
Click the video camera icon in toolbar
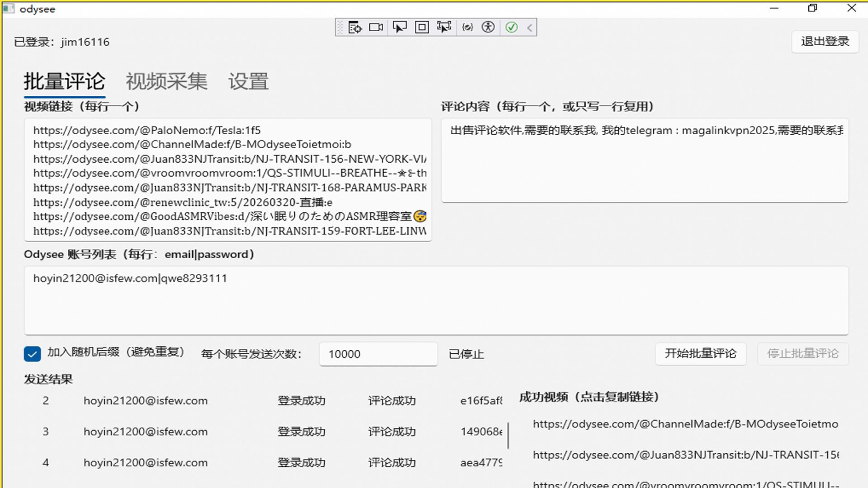coord(376,28)
